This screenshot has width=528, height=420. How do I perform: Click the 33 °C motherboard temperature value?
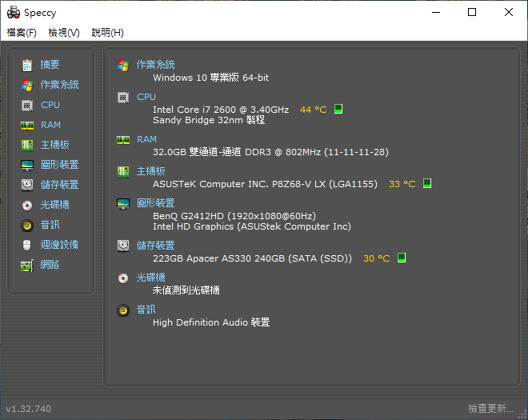pos(402,184)
